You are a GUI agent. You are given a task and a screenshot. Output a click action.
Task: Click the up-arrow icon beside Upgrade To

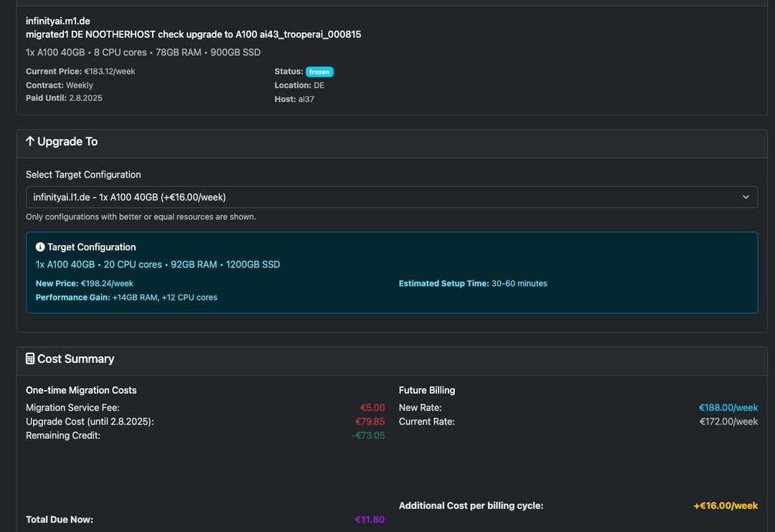tap(29, 141)
